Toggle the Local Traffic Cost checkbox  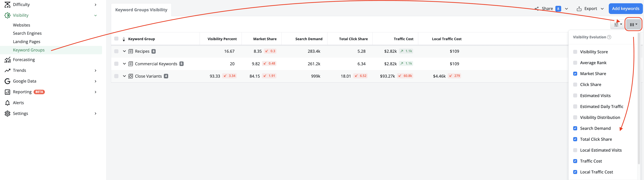point(575,172)
